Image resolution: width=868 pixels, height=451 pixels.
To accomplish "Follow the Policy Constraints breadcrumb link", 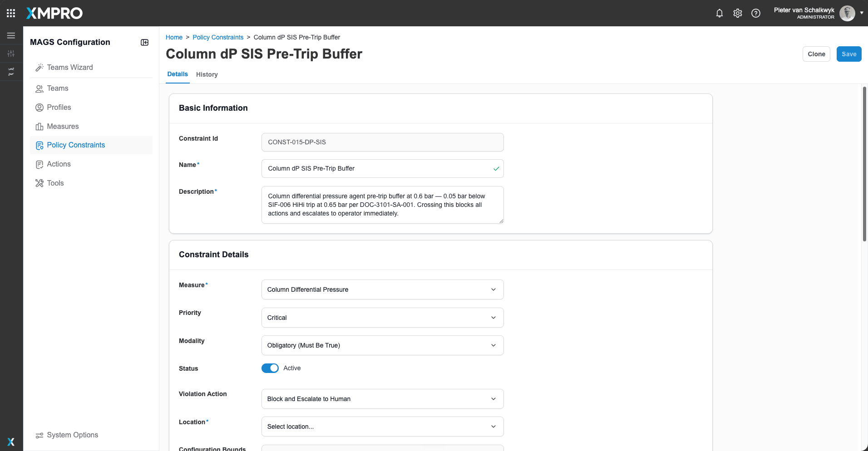I will 218,37.
